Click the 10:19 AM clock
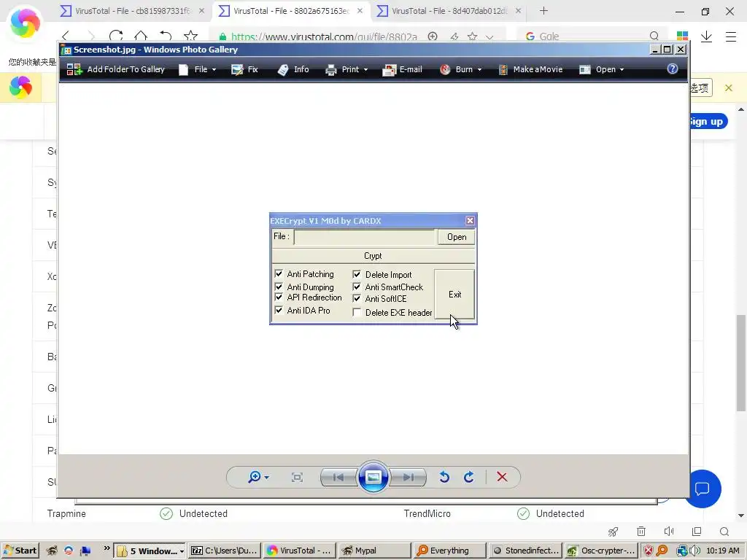The height and width of the screenshot is (560, 747). coord(723,551)
